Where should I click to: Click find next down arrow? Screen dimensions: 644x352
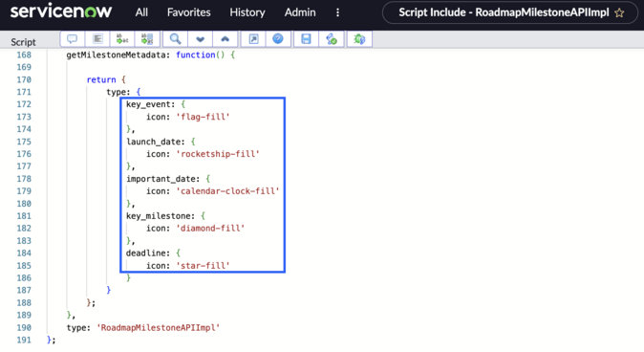200,39
